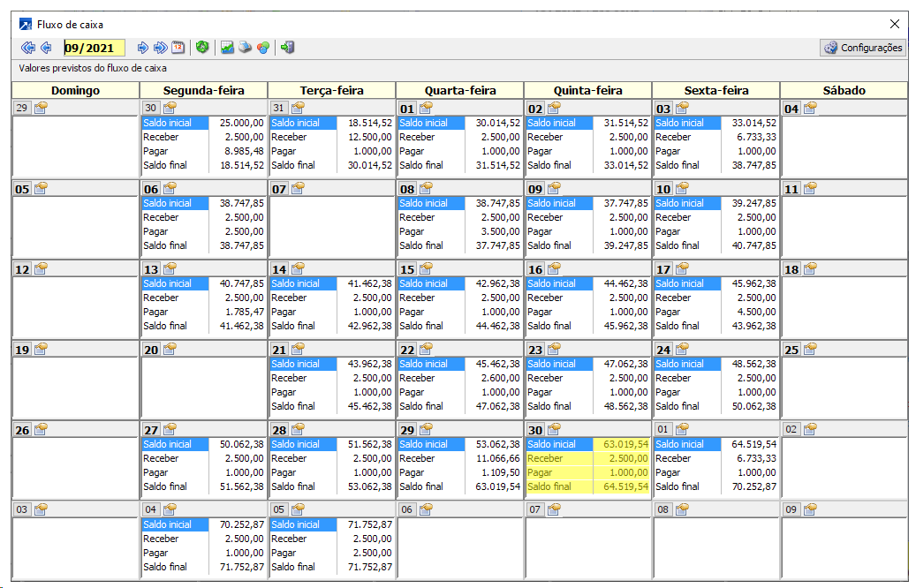Click the green refresh icon
This screenshot has height=588, width=916.
tap(202, 48)
